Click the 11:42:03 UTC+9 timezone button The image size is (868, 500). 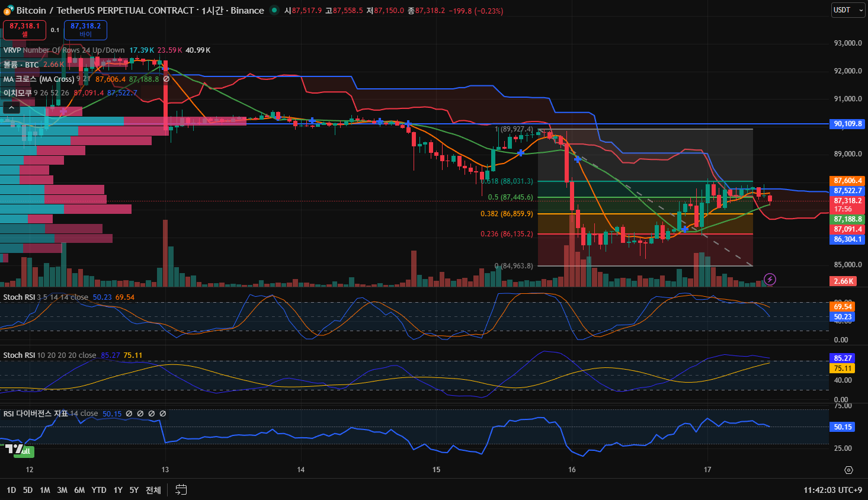832,490
